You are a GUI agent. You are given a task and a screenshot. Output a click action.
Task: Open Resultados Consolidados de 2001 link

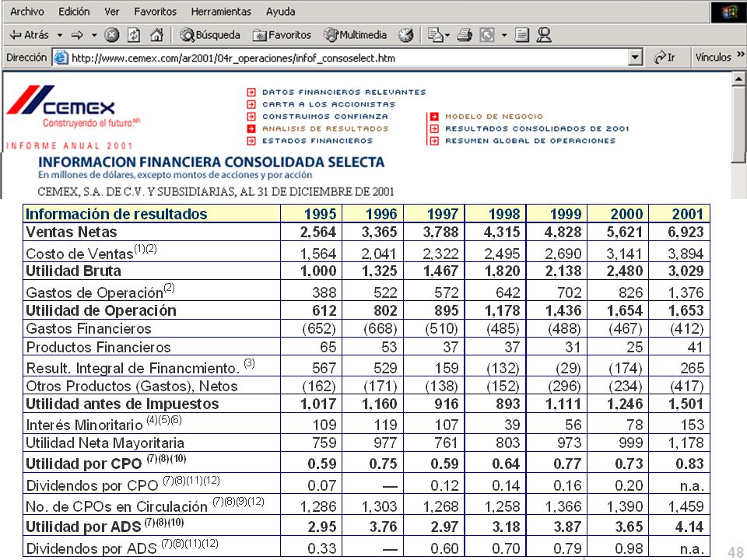coord(538,128)
